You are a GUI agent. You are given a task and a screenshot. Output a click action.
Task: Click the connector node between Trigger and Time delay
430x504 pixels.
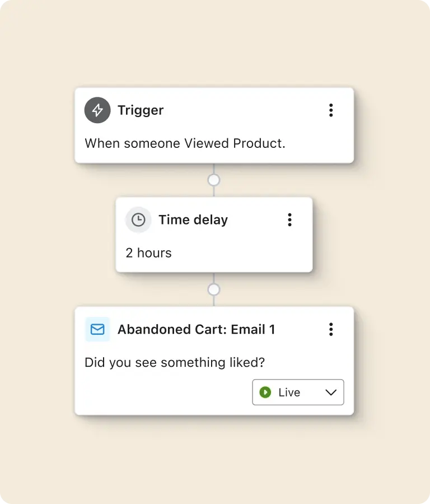(x=214, y=179)
